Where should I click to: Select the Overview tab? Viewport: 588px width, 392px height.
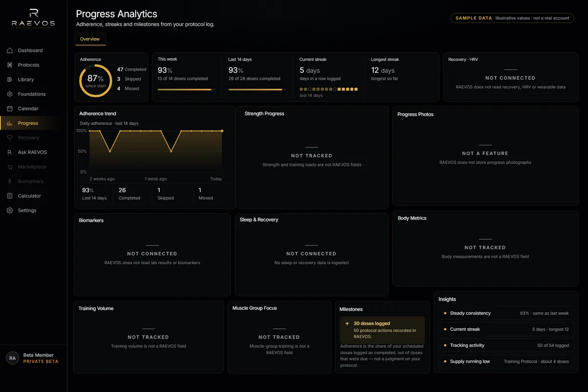pyautogui.click(x=90, y=39)
